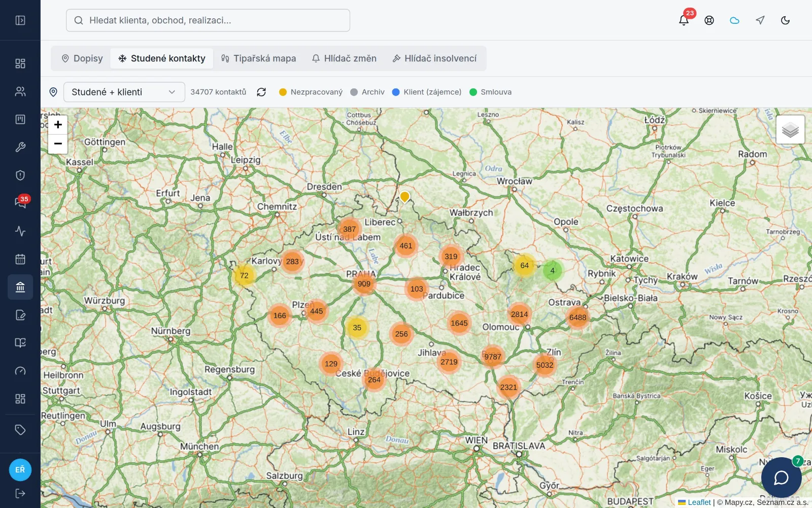Open the Hlídač změn tab

pos(344,58)
